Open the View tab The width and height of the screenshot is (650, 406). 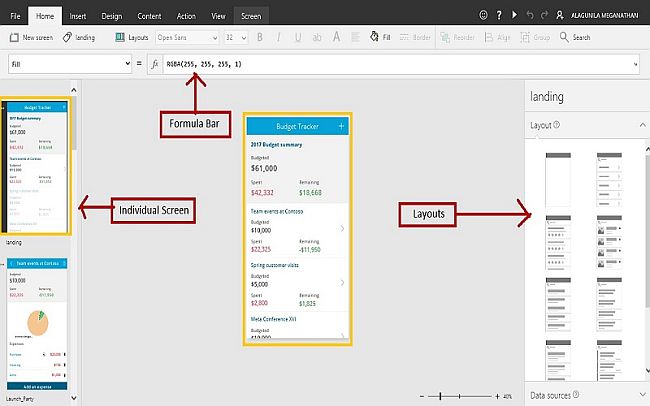[218, 16]
